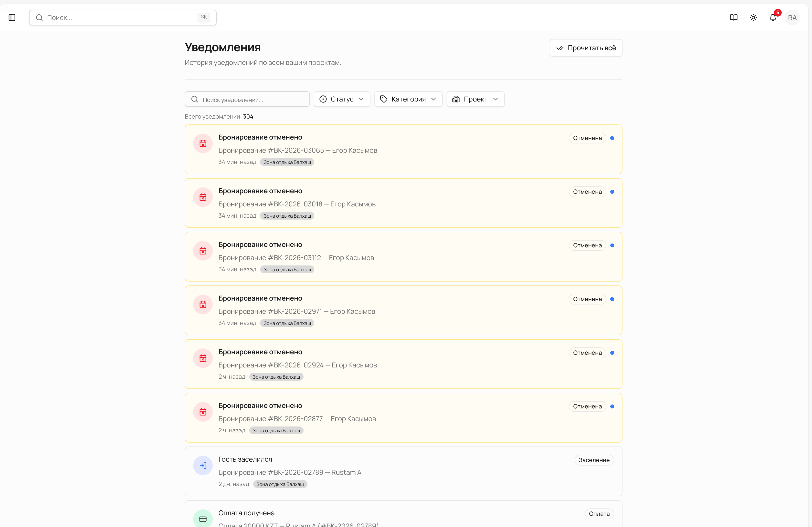Click Отменена badge on #BK-2026-02877
The width and height of the screenshot is (812, 527).
[587, 407]
